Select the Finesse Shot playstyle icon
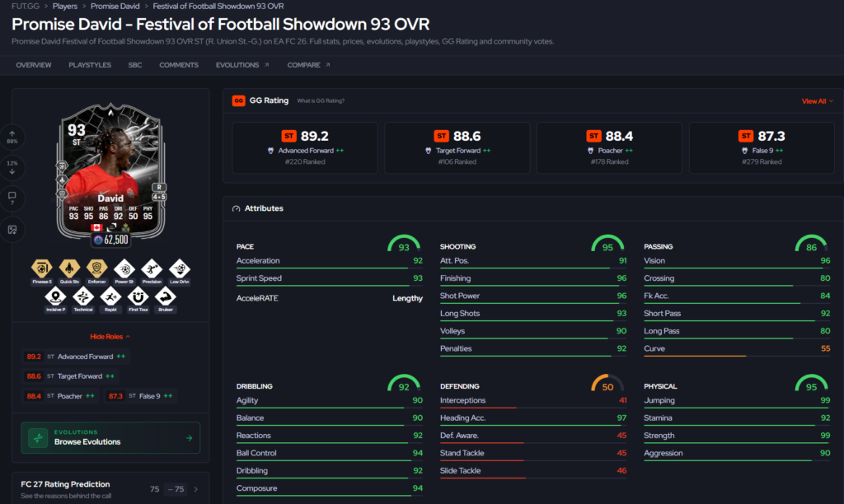 point(42,271)
